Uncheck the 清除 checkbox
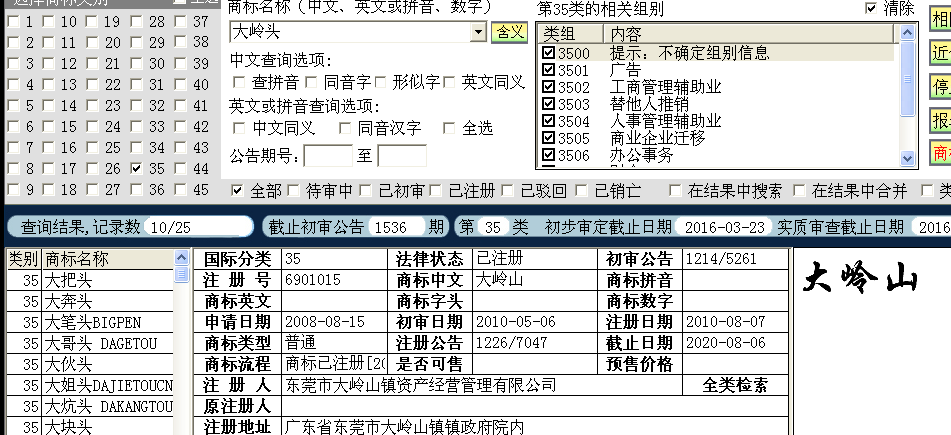The height and width of the screenshot is (435, 951). pos(871,8)
